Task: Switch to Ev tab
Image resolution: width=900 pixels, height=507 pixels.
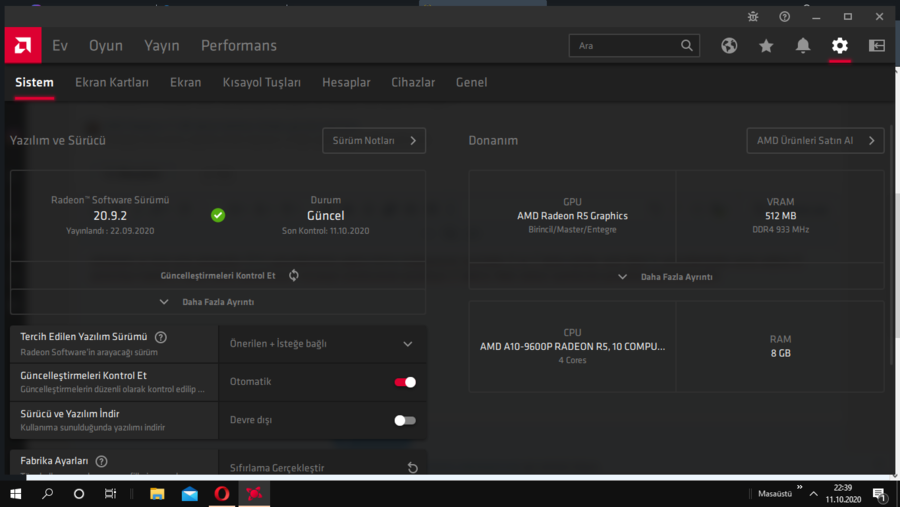Action: point(60,45)
